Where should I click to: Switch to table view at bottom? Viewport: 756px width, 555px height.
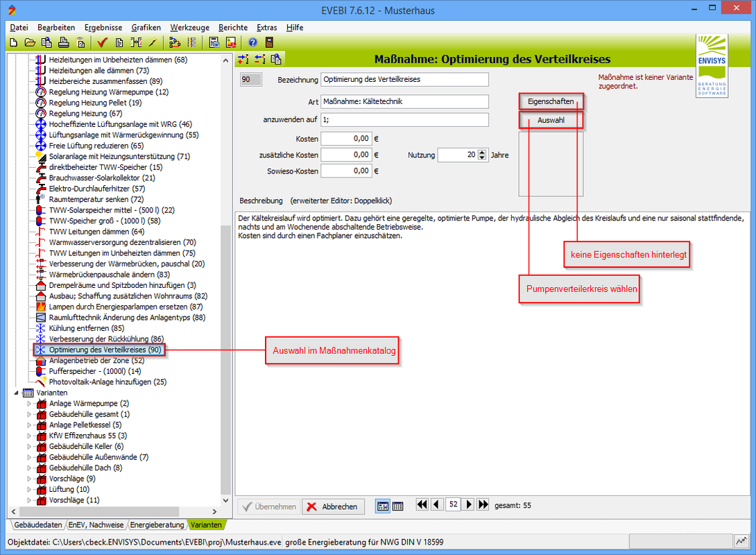click(398, 506)
